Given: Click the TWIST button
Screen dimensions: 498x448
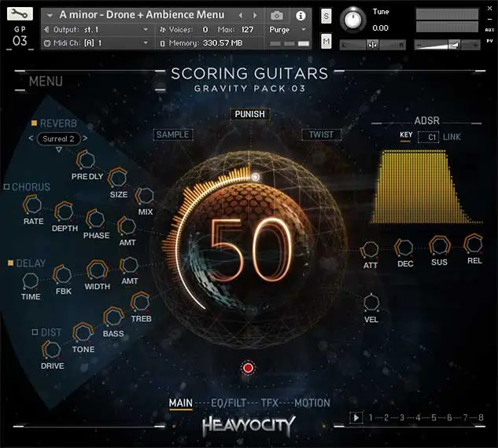Looking at the screenshot, I should pos(321,134).
